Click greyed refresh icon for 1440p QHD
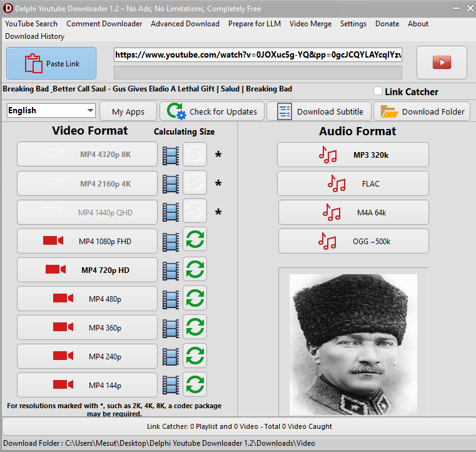This screenshot has height=452, width=476. pyautogui.click(x=195, y=210)
